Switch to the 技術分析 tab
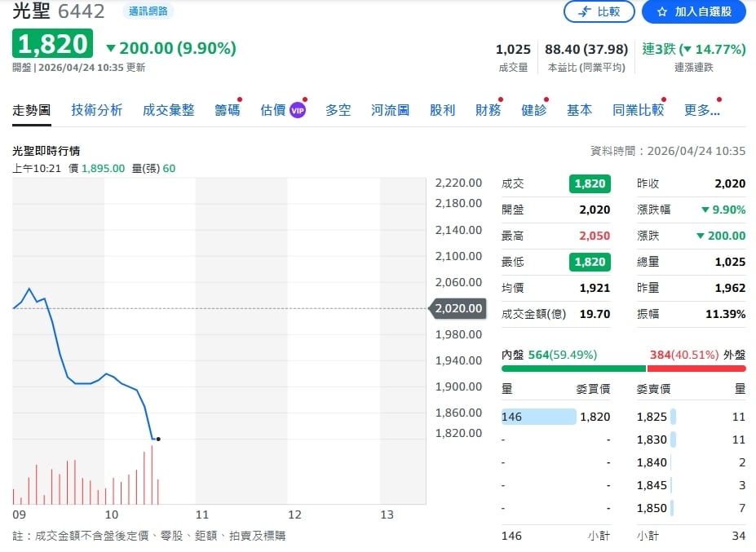Image resolution: width=756 pixels, height=552 pixels. pyautogui.click(x=95, y=109)
